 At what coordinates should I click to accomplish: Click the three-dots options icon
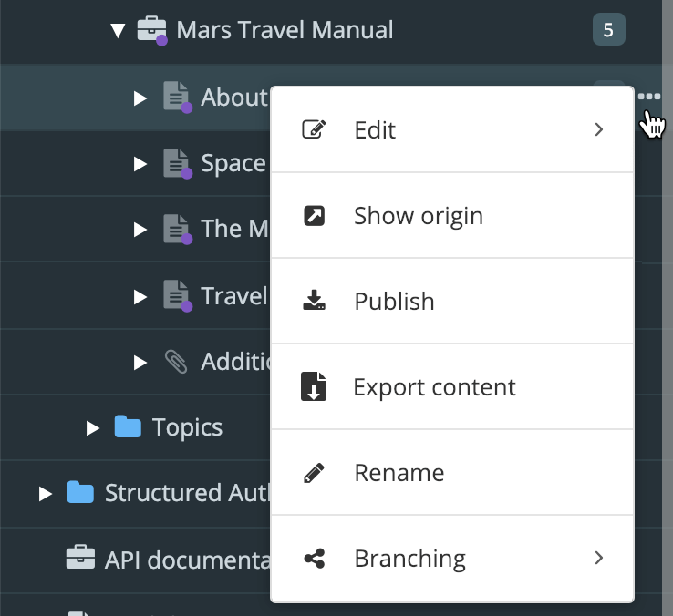click(649, 97)
